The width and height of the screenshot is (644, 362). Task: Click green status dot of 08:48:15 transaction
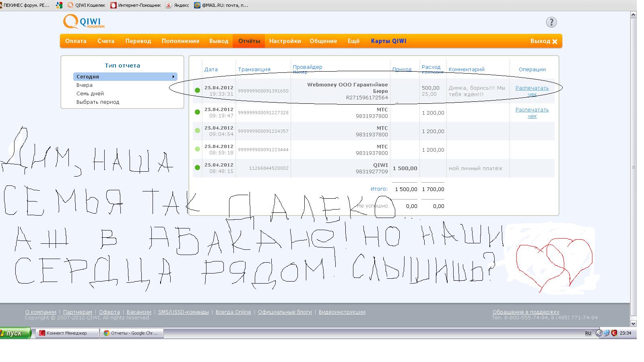[197, 168]
